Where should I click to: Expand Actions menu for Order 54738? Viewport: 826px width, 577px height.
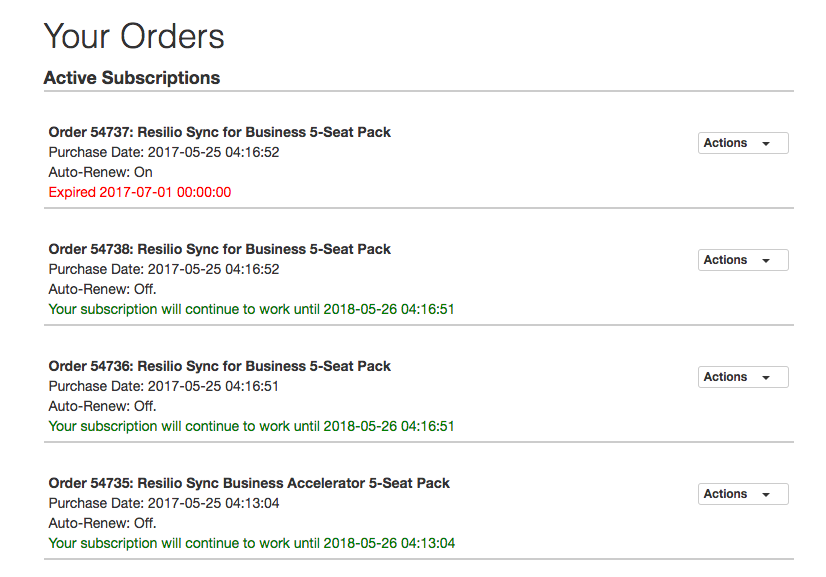point(742,260)
